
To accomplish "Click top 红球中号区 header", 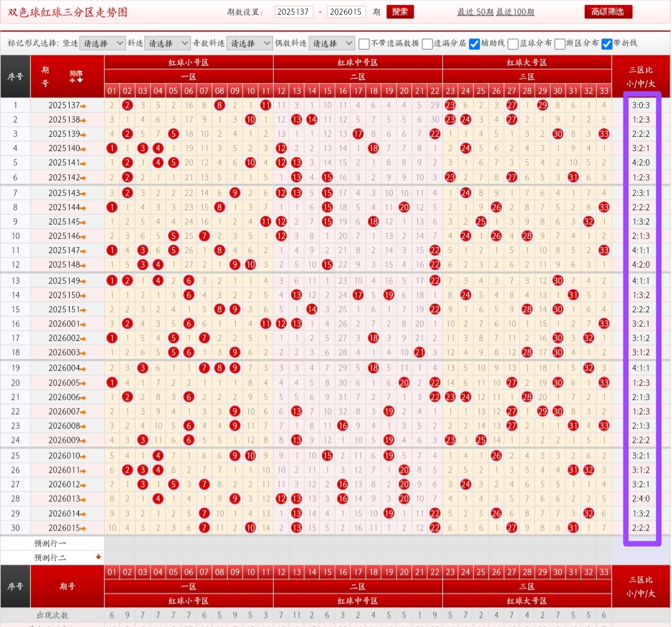I will coord(358,63).
